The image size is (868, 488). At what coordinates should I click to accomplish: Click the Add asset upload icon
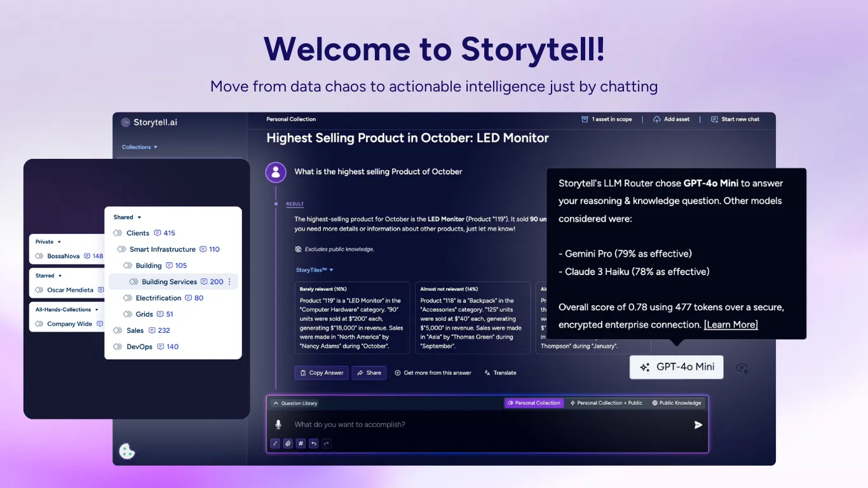pyautogui.click(x=657, y=119)
